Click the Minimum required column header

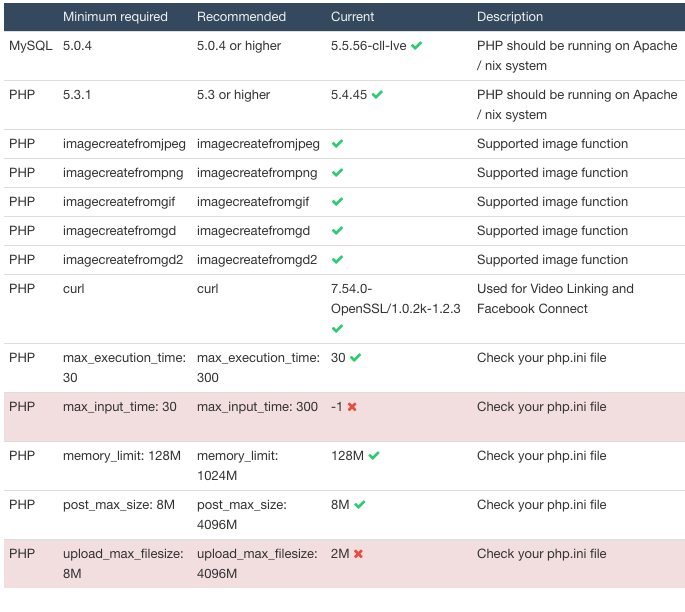[x=115, y=17]
